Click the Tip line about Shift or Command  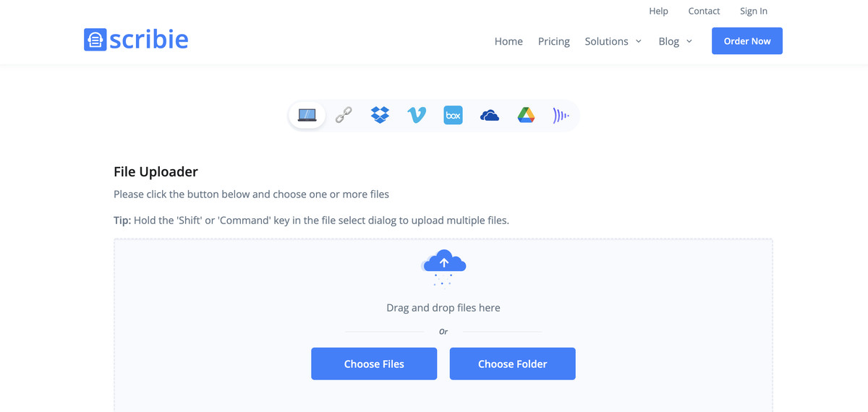(x=311, y=220)
